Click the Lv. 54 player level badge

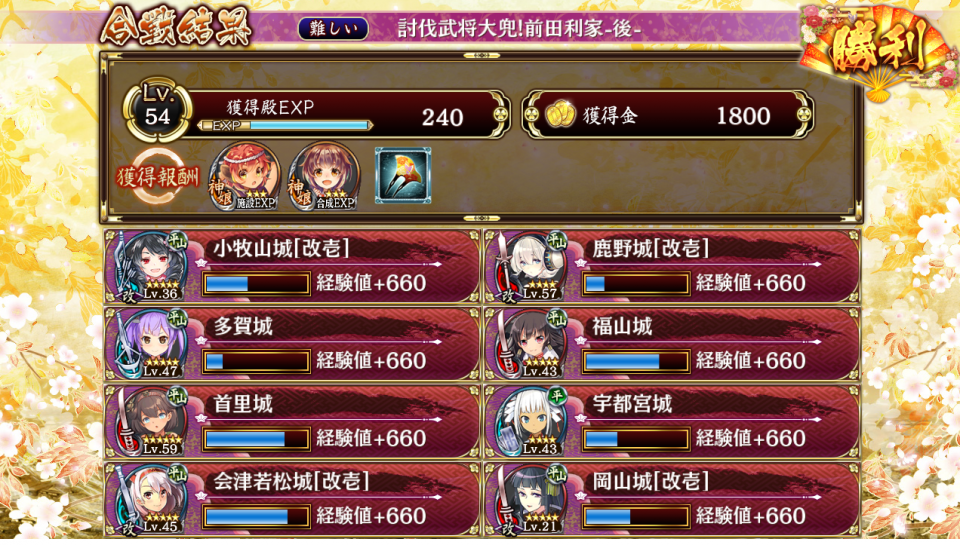(158, 110)
